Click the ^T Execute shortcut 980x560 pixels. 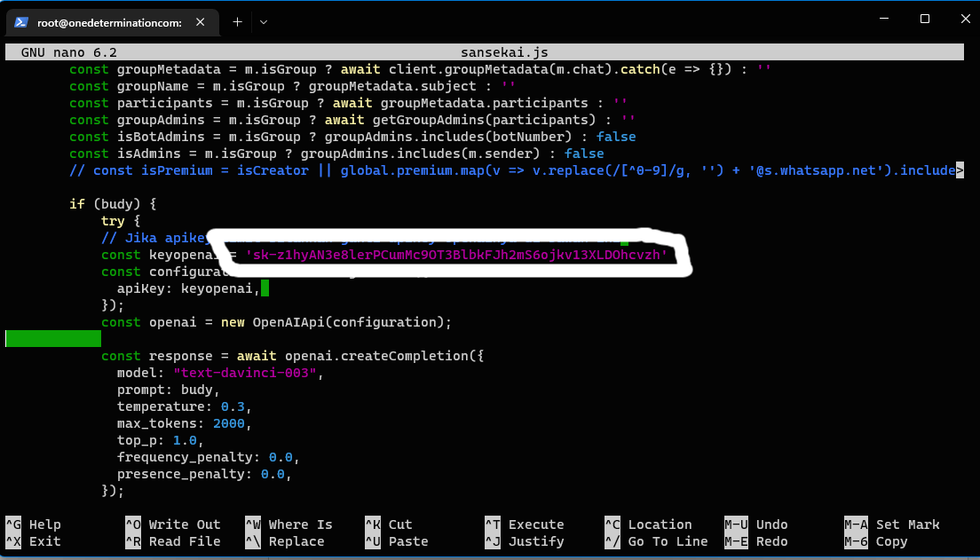pyautogui.click(x=524, y=525)
